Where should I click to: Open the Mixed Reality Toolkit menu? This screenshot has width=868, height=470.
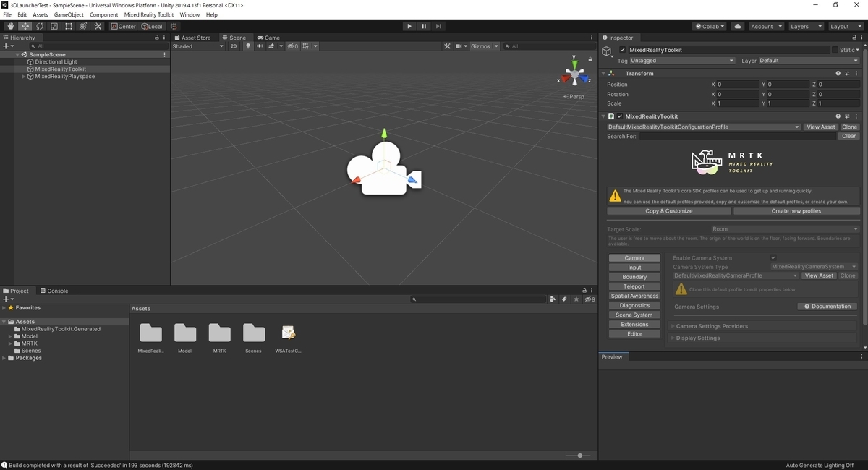pyautogui.click(x=149, y=14)
